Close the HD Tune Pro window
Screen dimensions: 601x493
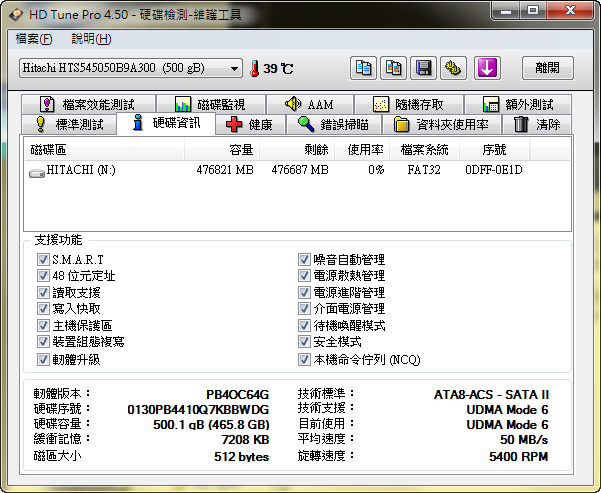tap(570, 10)
